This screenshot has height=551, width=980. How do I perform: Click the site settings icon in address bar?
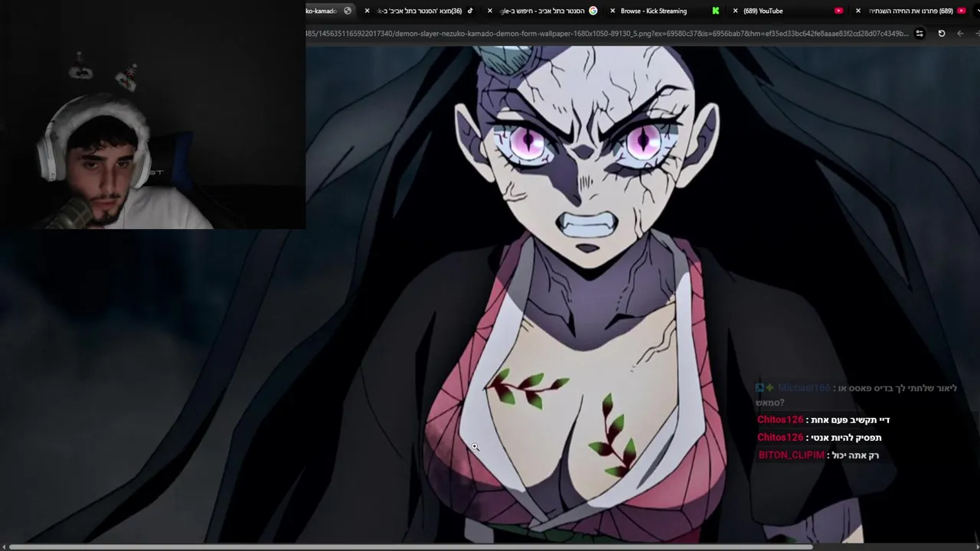pyautogui.click(x=920, y=34)
